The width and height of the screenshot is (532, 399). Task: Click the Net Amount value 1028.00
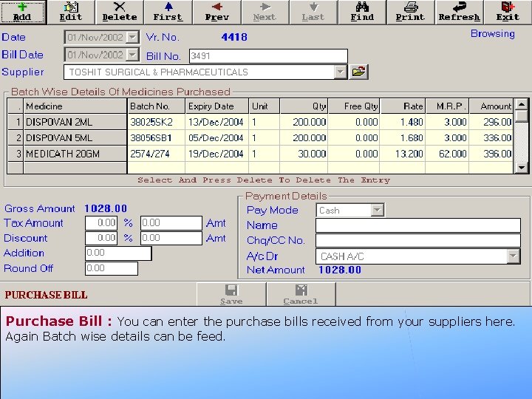coord(340,270)
